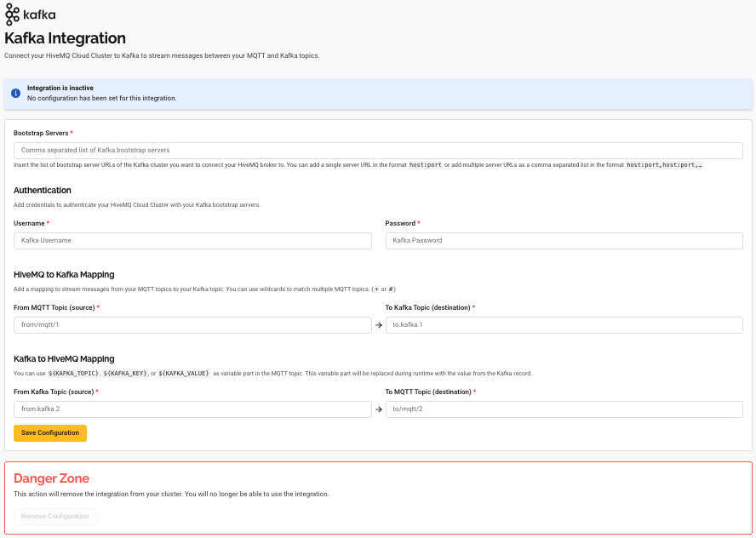Click the Remove Configuration button
This screenshot has height=538, width=756.
point(55,517)
